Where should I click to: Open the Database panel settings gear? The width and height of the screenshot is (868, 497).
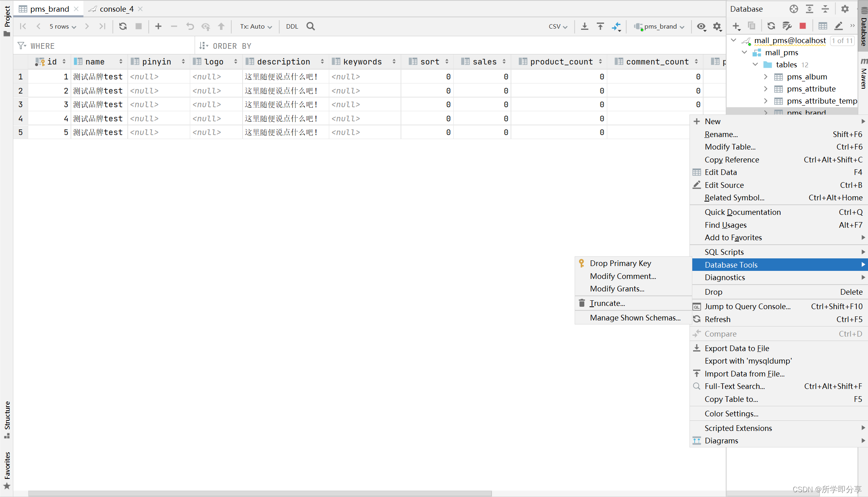[845, 8]
